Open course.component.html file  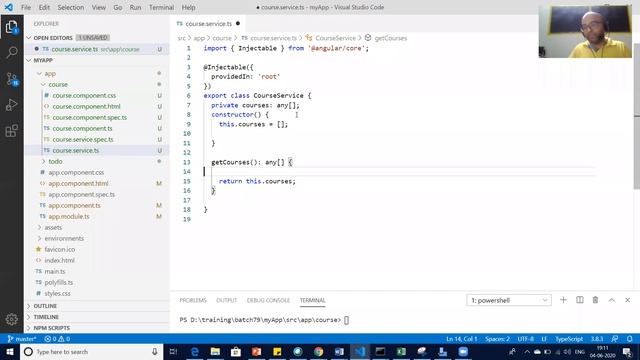point(86,106)
